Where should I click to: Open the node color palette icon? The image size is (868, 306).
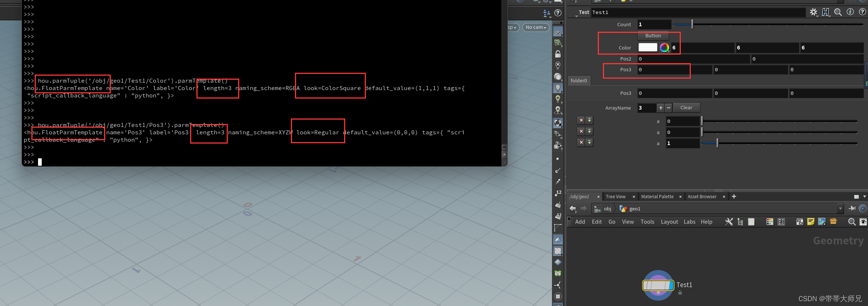770,222
